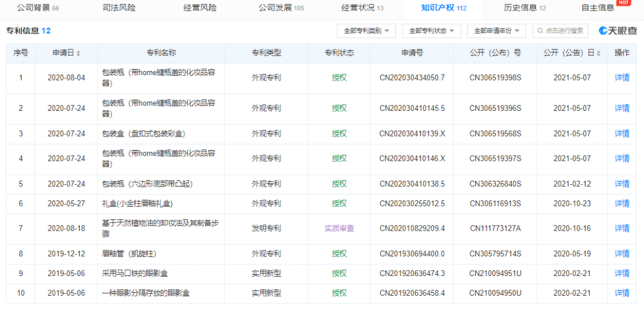Click the 实质审查 status in row 7
The width and height of the screenshot is (644, 313).
click(x=339, y=228)
